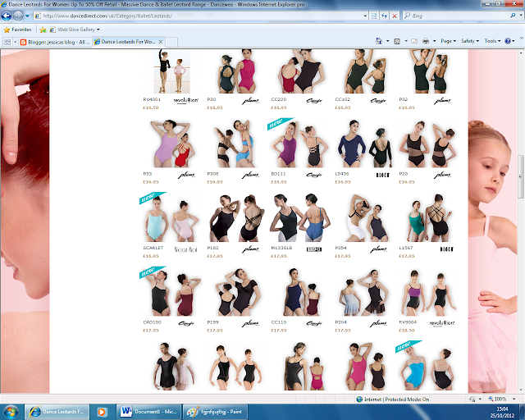Screen dimensions: 525x420
Task: Switch to the Blogger jessicas blog tab
Action: coord(55,42)
